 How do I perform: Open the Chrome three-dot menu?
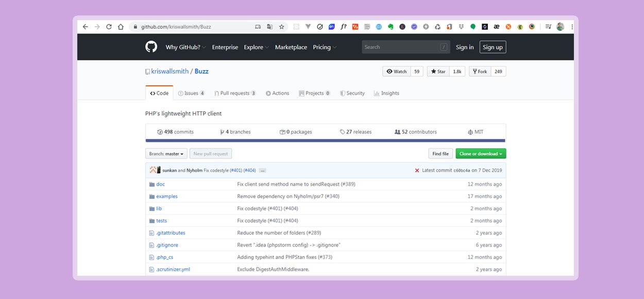(572, 27)
